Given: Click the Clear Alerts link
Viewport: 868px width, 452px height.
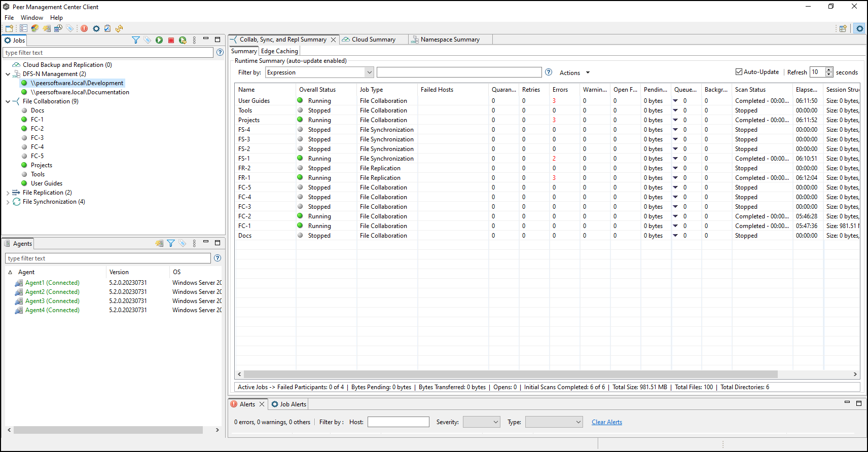Looking at the screenshot, I should click(x=606, y=422).
